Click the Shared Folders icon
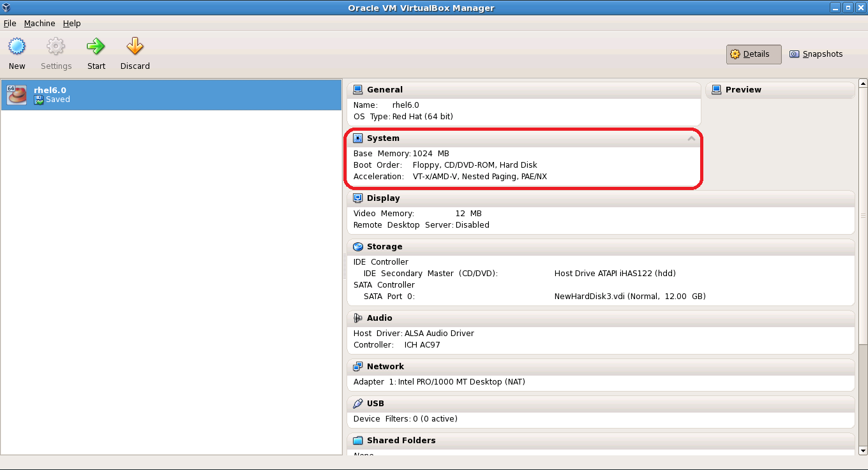 coord(357,441)
